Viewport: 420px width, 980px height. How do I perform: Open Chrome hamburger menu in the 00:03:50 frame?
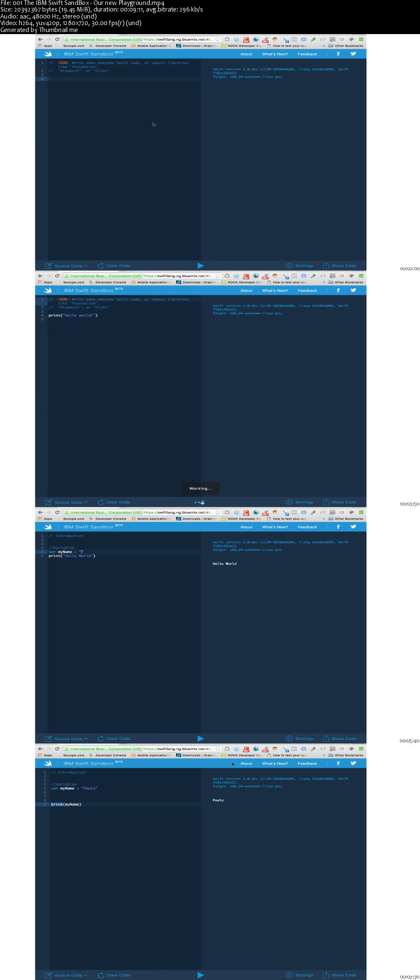click(361, 276)
